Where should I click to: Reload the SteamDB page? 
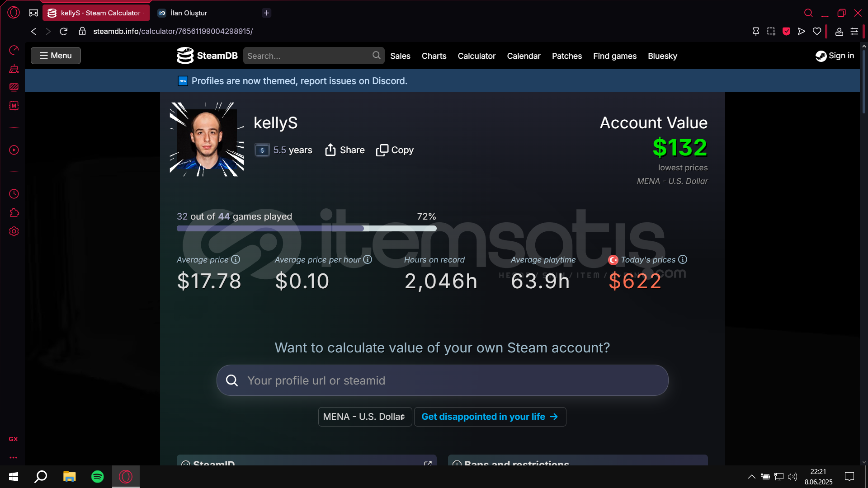pyautogui.click(x=64, y=31)
